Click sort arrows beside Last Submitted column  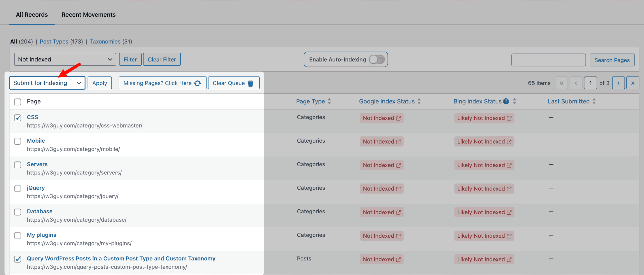pyautogui.click(x=594, y=101)
